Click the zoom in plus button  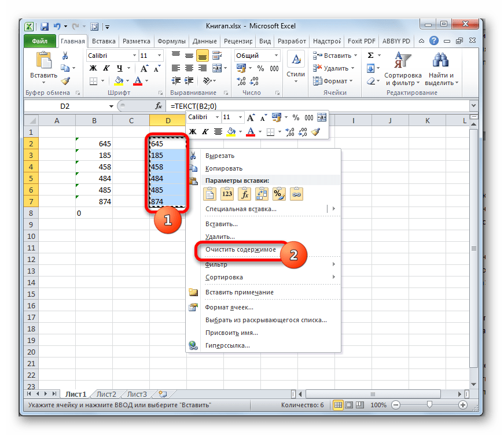click(x=463, y=405)
